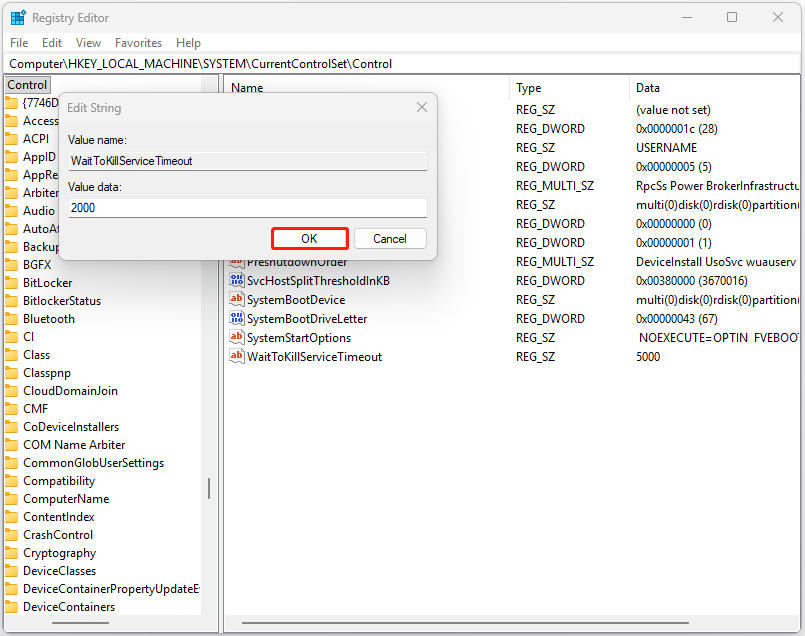Click the CI folder icon

point(11,337)
